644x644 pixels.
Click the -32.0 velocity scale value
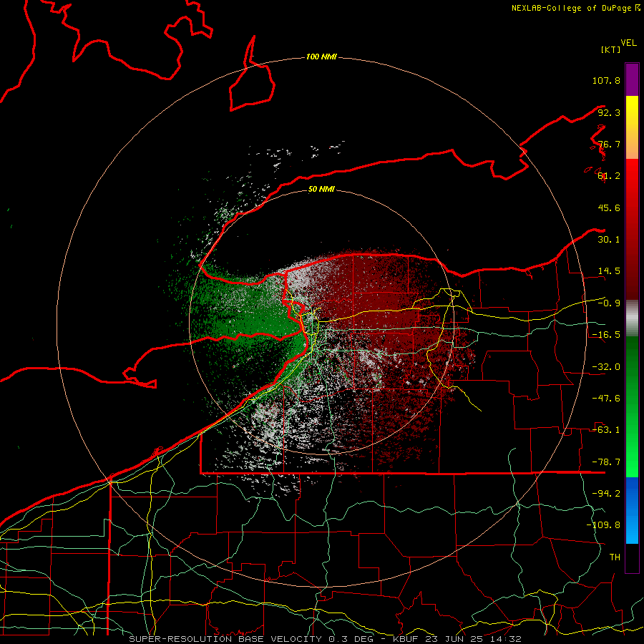tap(606, 367)
